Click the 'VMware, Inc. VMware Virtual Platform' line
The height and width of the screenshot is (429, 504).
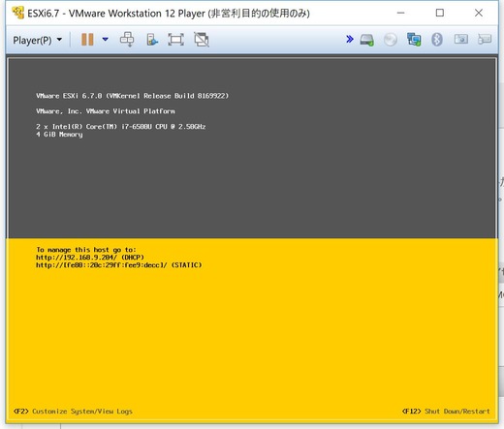(x=106, y=111)
